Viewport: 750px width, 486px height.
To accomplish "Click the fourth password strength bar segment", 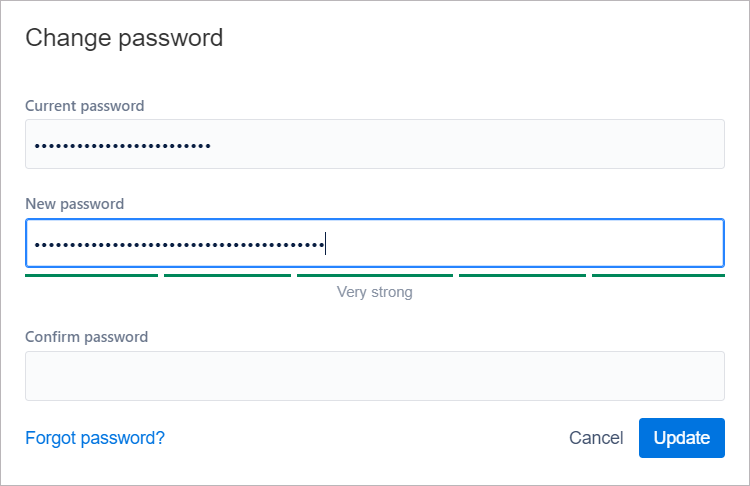I will (x=522, y=274).
